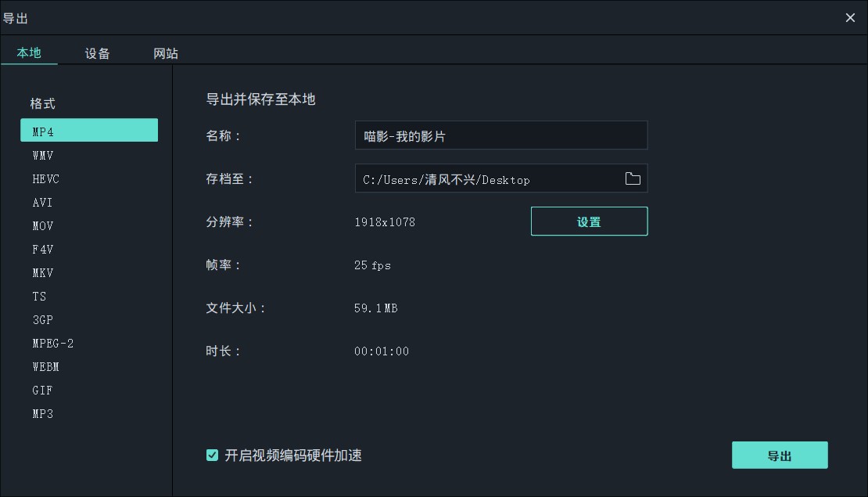Image resolution: width=868 pixels, height=497 pixels.
Task: Select the MKV format
Action: 88,272
